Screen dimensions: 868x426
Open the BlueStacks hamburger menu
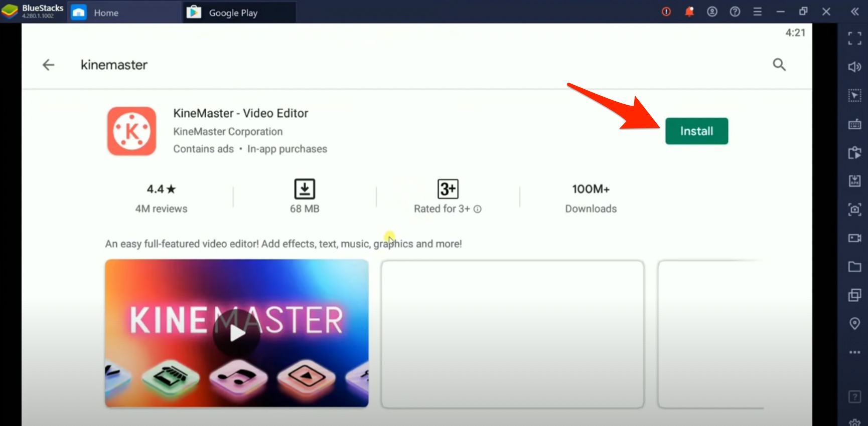tap(758, 12)
